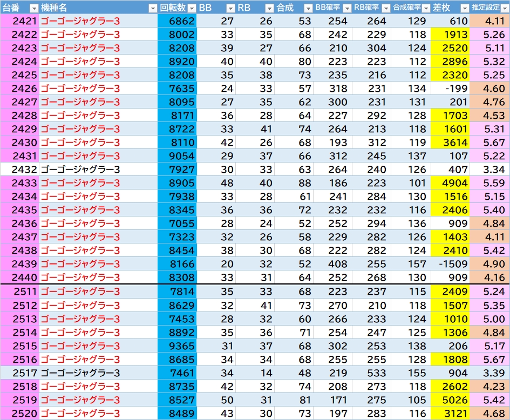Select the estimated setting cell 4.60
This screenshot has width=510, height=420.
(490, 89)
